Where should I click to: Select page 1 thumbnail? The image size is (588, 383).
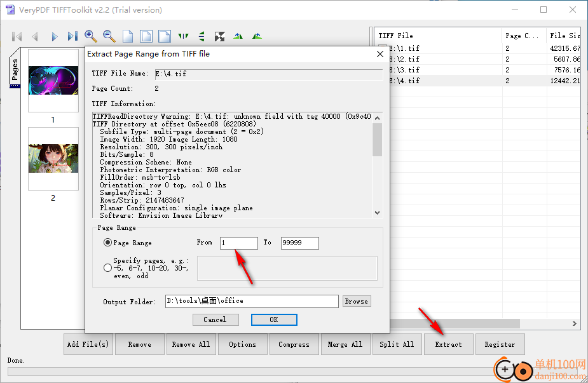(53, 81)
